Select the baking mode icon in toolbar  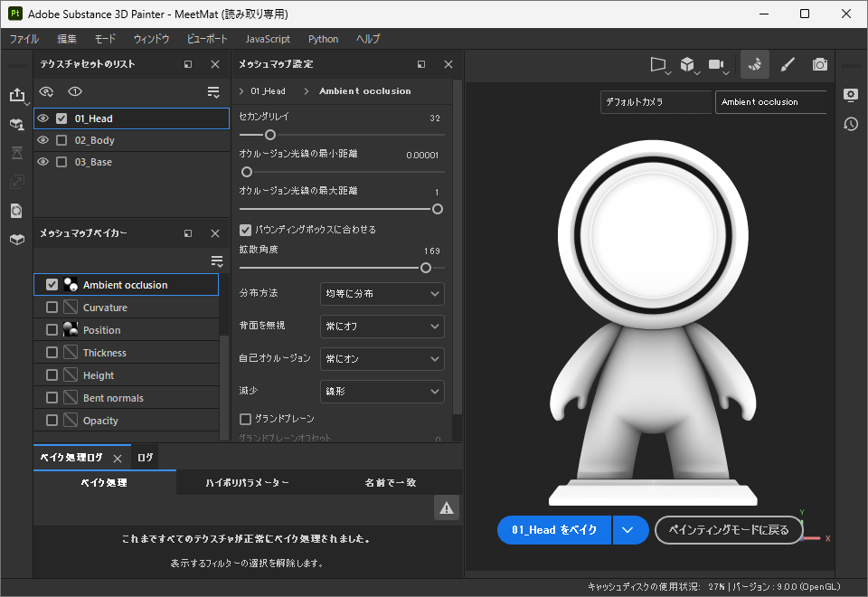pyautogui.click(x=755, y=64)
